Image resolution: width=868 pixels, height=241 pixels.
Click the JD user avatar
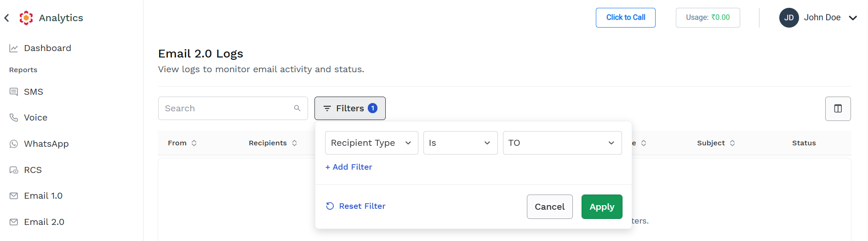(x=789, y=18)
